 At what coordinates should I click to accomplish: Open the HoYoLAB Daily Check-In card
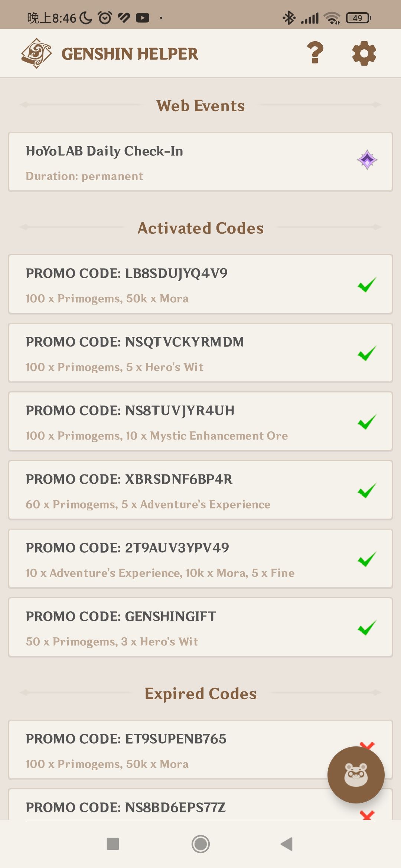(x=200, y=162)
